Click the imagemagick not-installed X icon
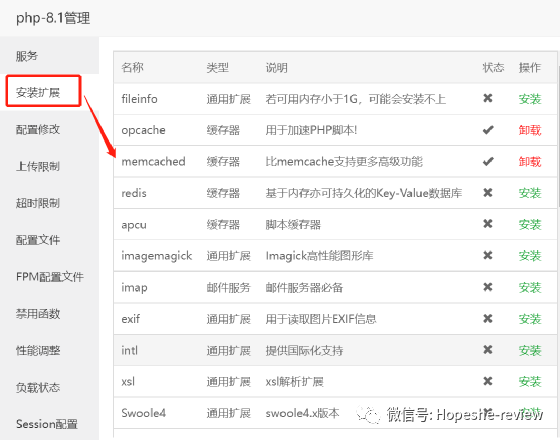The height and width of the screenshot is (440, 560). (488, 255)
